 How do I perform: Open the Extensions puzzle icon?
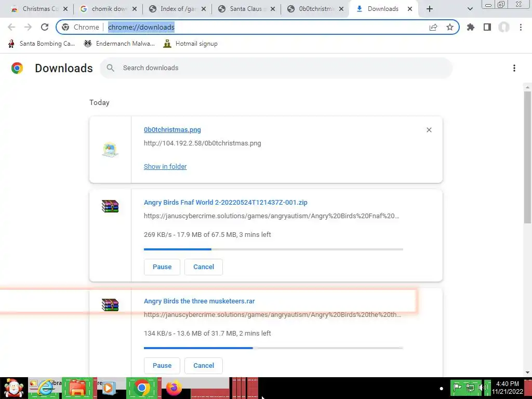pos(471,27)
